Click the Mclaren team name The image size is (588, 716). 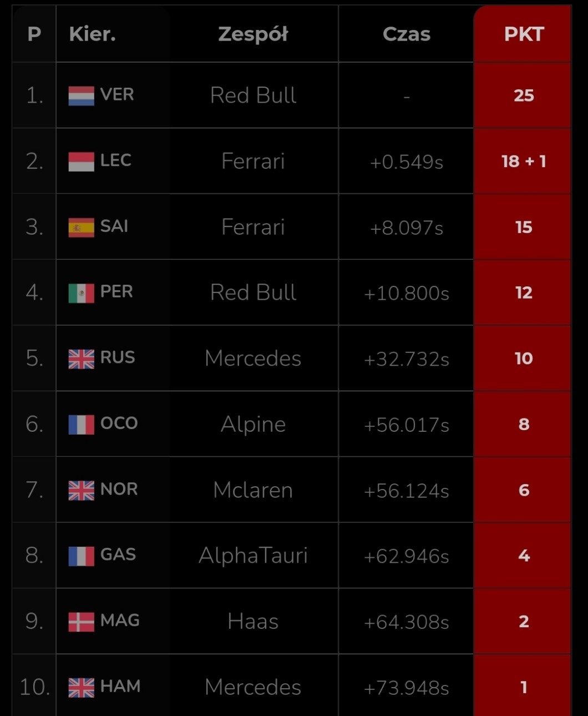[x=253, y=490]
